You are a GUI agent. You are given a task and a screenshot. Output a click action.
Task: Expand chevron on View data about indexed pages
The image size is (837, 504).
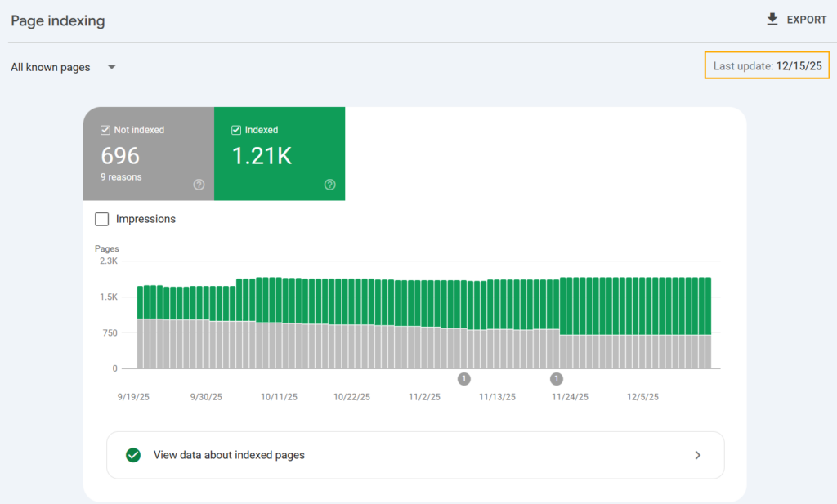697,455
